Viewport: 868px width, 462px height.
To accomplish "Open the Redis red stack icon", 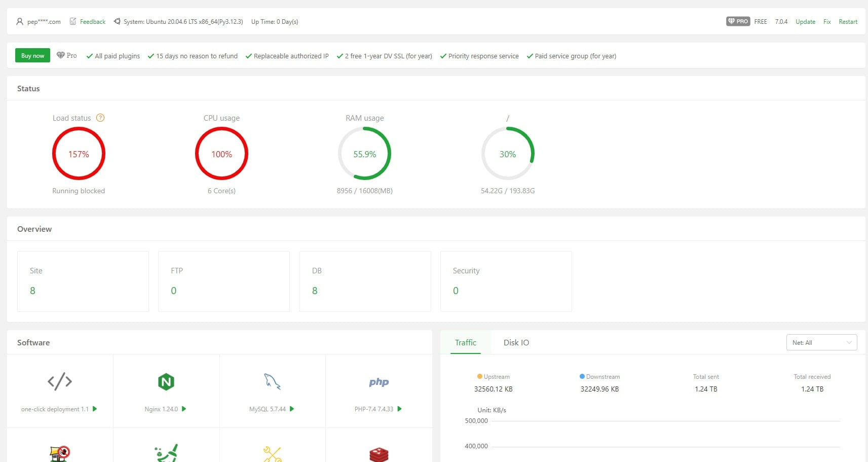I will click(379, 454).
